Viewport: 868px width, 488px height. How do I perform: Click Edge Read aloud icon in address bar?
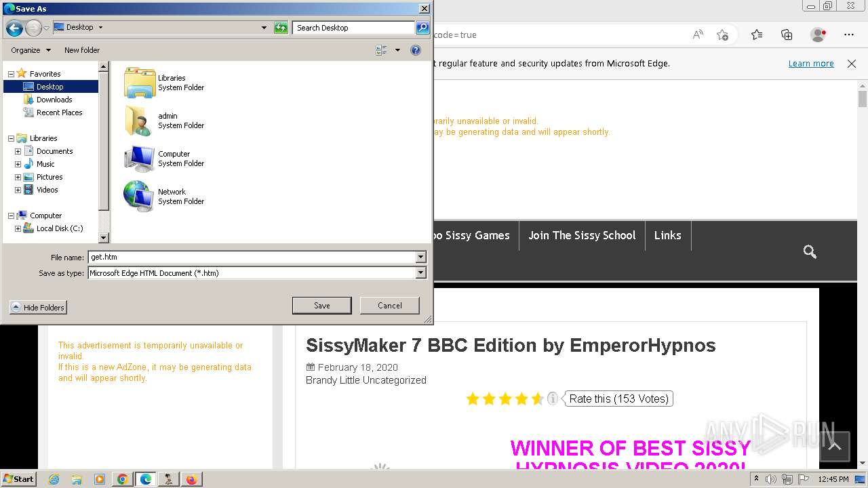[698, 35]
